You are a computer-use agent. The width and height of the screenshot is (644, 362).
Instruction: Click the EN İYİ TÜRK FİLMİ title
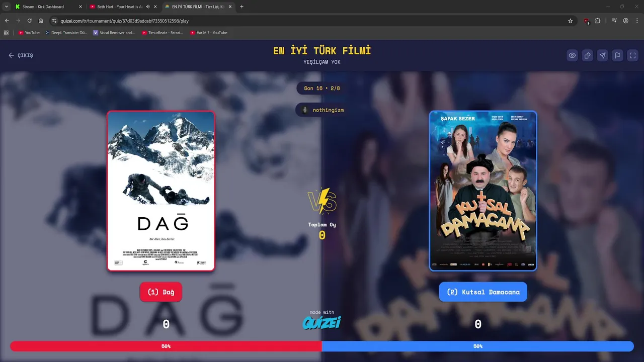[322, 51]
